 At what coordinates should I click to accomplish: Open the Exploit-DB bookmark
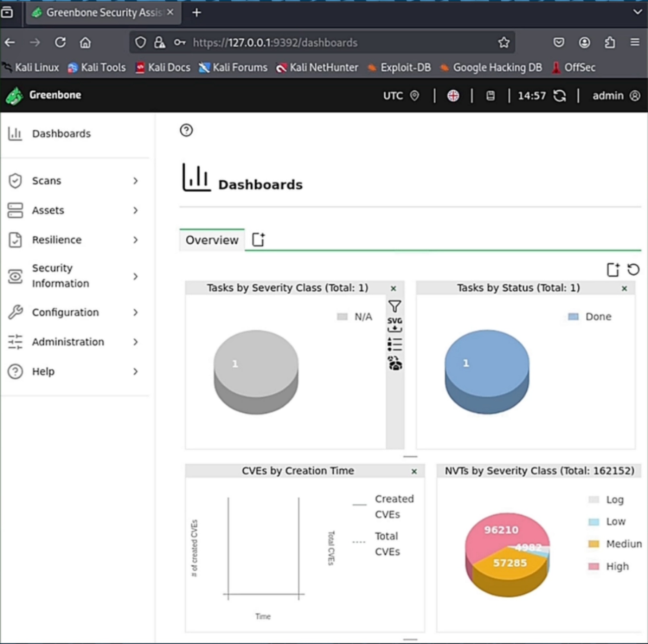click(399, 67)
